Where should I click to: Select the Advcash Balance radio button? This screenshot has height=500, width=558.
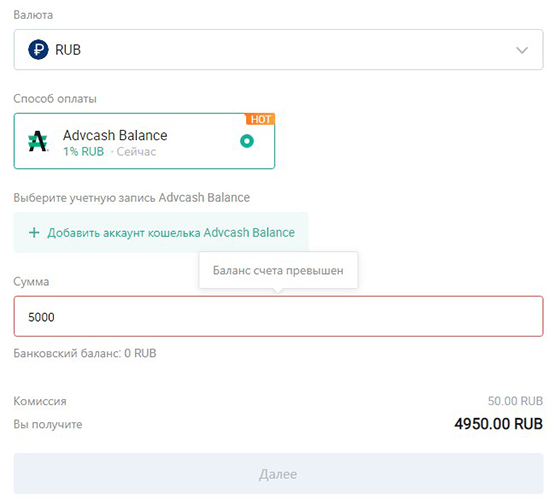tap(247, 141)
